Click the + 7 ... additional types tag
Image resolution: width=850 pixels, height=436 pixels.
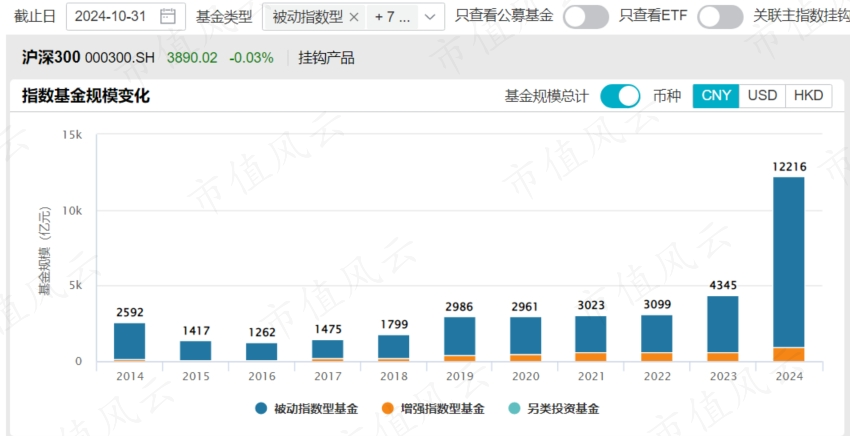(x=392, y=17)
